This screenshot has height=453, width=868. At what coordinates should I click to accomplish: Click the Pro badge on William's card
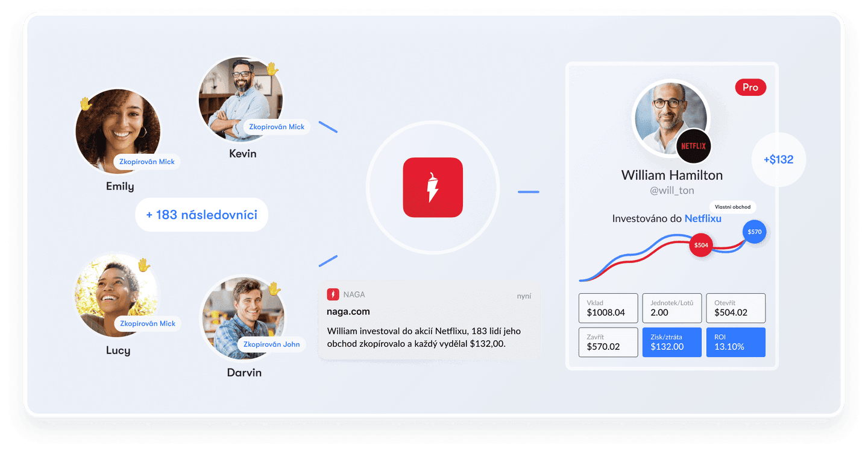point(750,87)
